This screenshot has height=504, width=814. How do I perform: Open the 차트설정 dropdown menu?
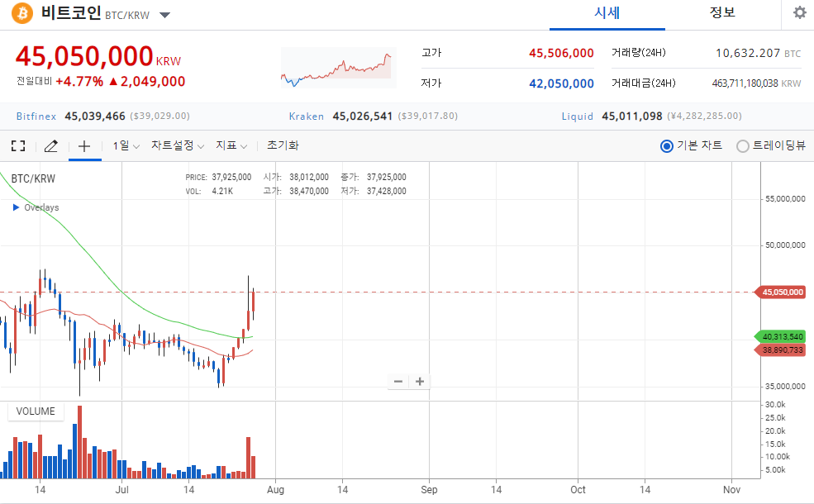[x=178, y=146]
